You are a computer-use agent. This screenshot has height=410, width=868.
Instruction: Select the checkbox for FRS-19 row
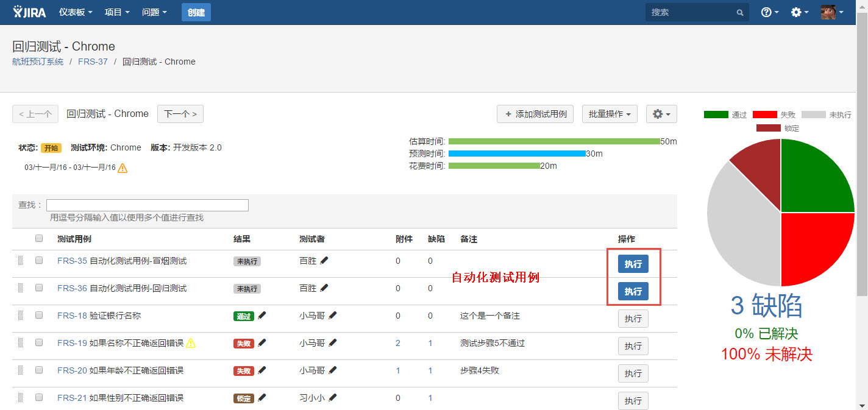(39, 342)
